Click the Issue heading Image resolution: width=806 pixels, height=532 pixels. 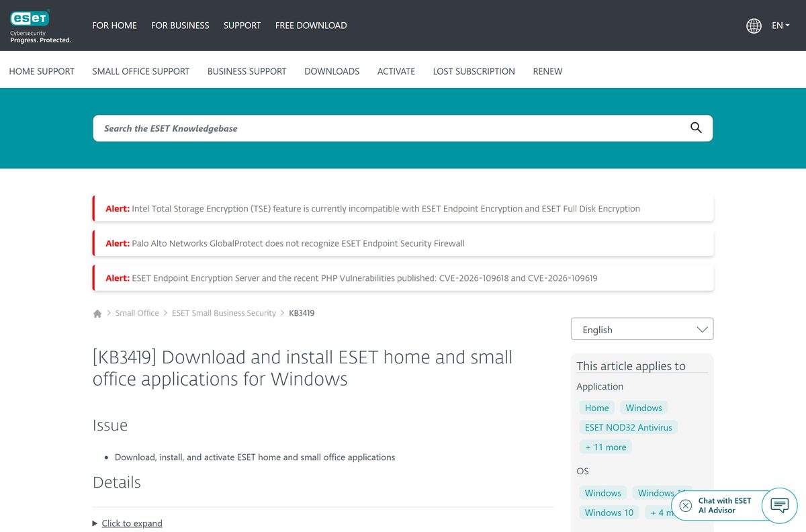pyautogui.click(x=110, y=425)
